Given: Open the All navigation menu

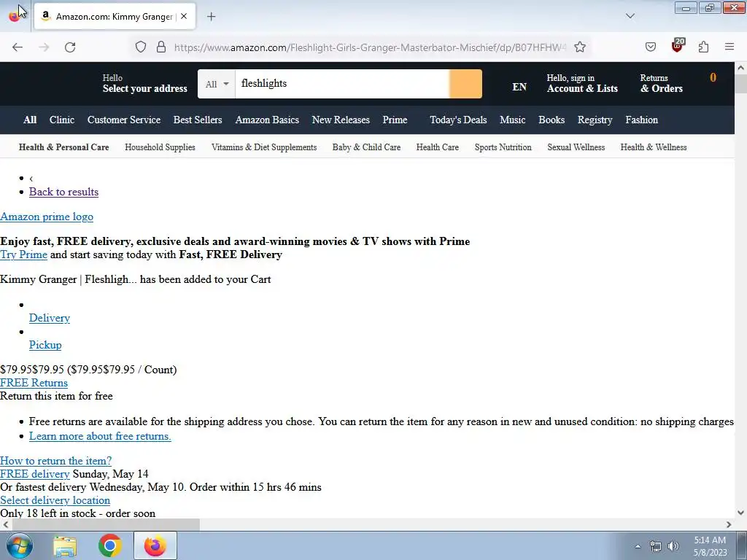Looking at the screenshot, I should coord(30,120).
